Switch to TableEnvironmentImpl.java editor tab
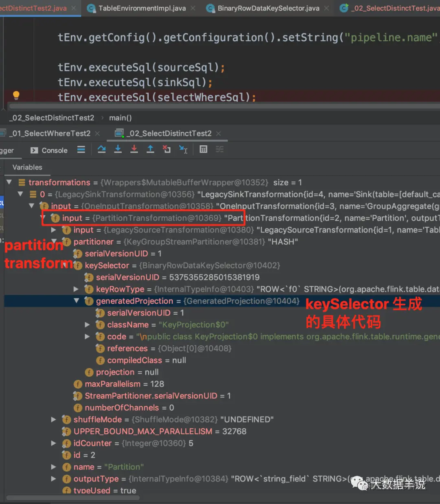440x504 pixels. [142, 8]
